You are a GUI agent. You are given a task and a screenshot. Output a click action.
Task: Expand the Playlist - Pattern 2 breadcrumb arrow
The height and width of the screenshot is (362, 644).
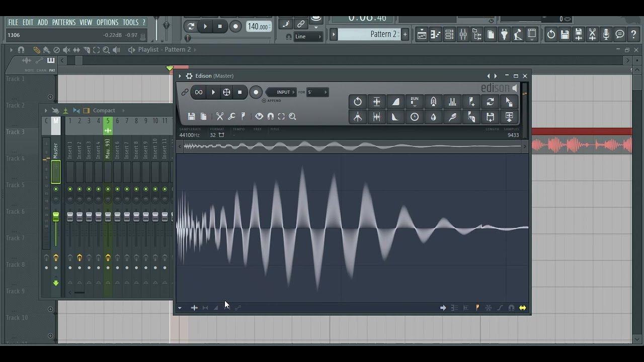pyautogui.click(x=195, y=50)
